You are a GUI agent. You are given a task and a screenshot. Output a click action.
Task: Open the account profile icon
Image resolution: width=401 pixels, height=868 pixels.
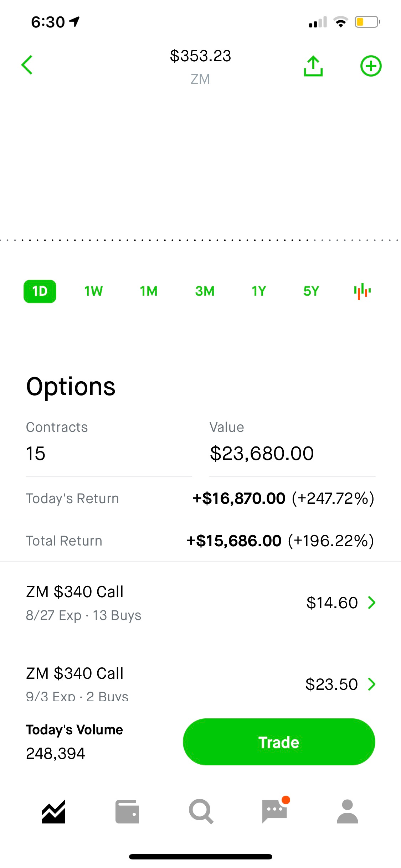pyautogui.click(x=348, y=812)
